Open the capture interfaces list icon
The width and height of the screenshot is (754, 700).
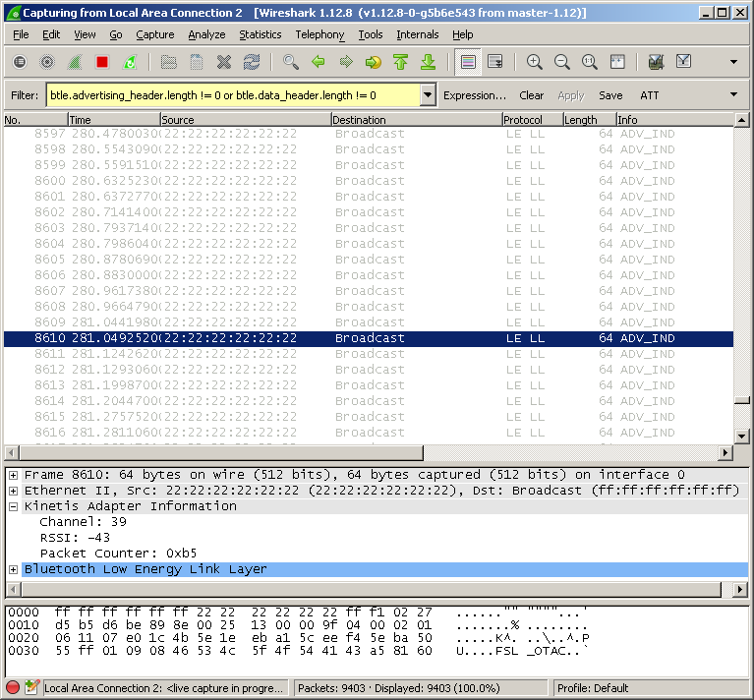[x=20, y=62]
